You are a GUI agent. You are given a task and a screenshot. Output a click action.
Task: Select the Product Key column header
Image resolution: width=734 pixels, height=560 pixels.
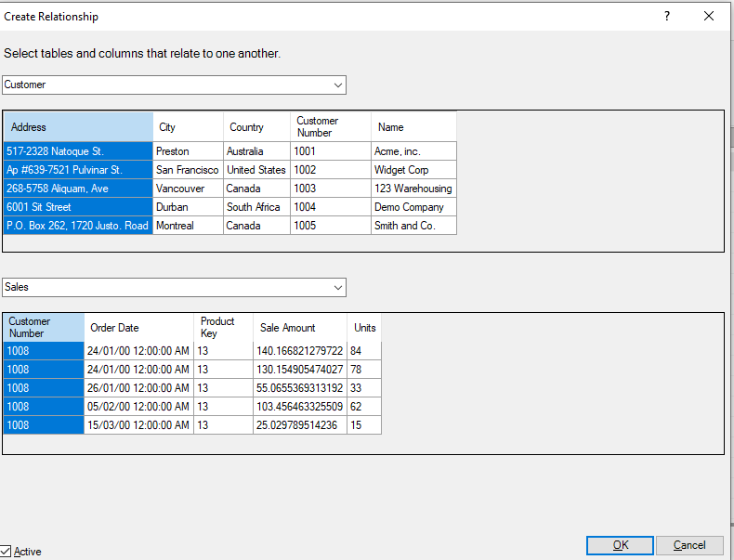coord(223,327)
